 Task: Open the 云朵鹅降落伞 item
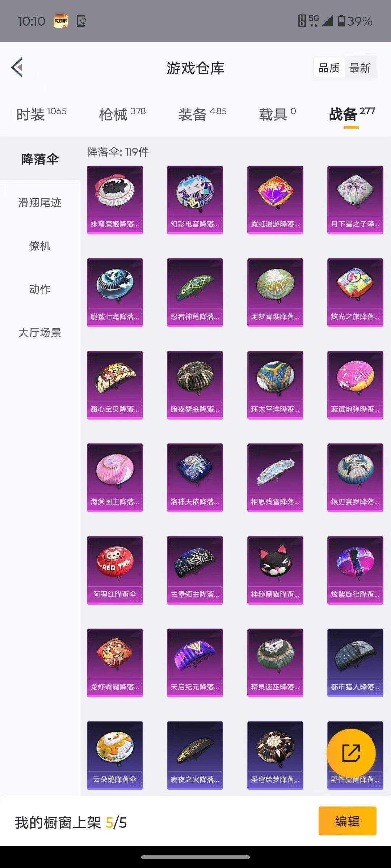click(x=115, y=756)
